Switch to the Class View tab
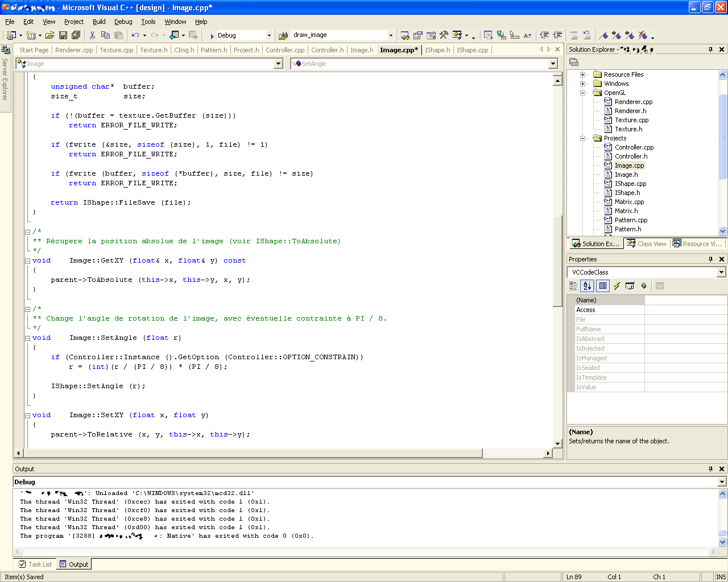Screen dimensions: 728x582 [x=647, y=244]
